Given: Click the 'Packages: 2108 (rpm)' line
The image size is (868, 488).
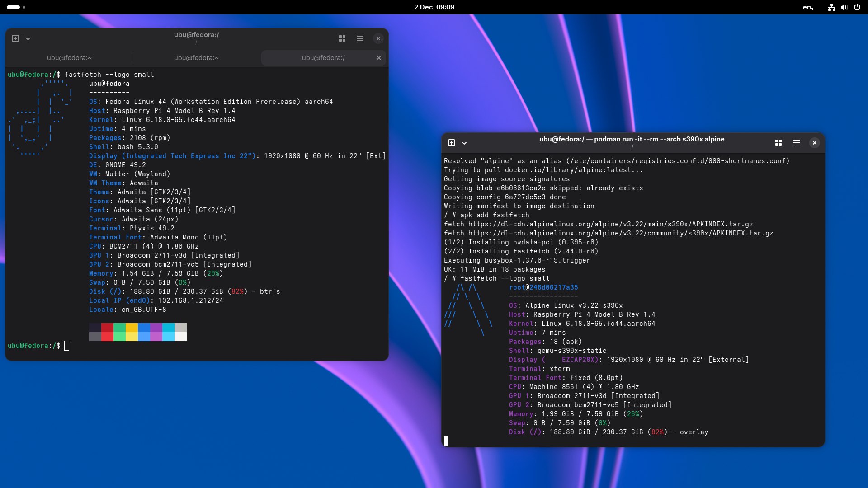Looking at the screenshot, I should pos(129,138).
